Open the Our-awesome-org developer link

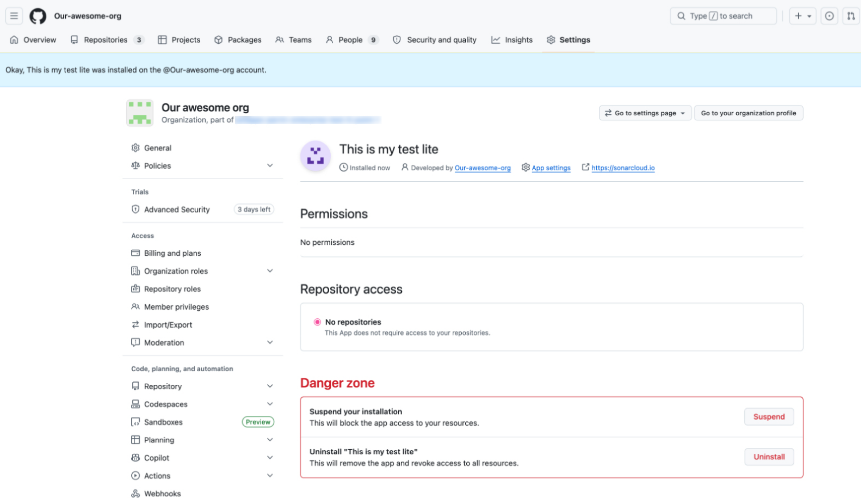[x=483, y=168]
